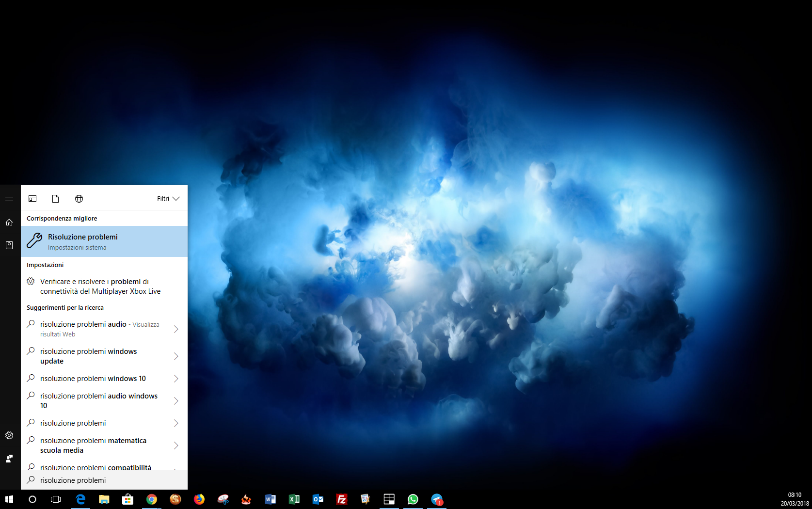Expand arrow for risoluzione problemi windows update
Screen dimensions: 812x509
pyautogui.click(x=176, y=356)
